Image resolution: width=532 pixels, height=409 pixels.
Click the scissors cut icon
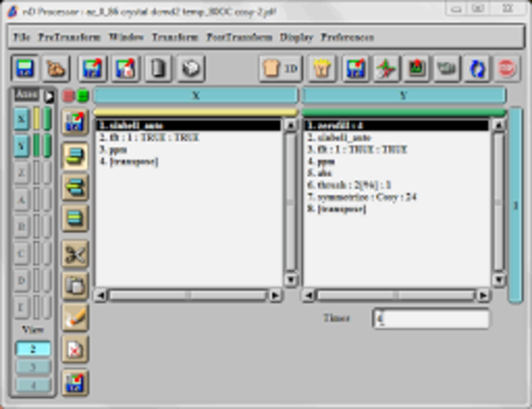[x=75, y=254]
